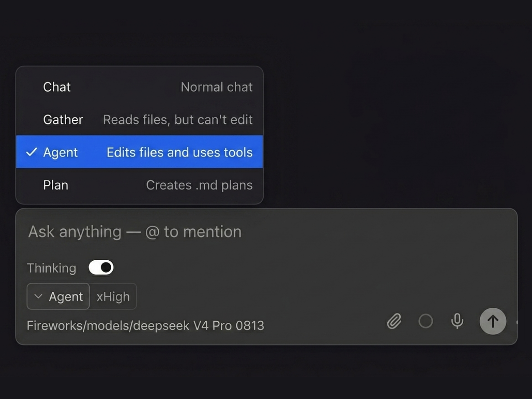532x399 pixels.
Task: Click the circle icon beside the paperclip
Action: (x=426, y=321)
